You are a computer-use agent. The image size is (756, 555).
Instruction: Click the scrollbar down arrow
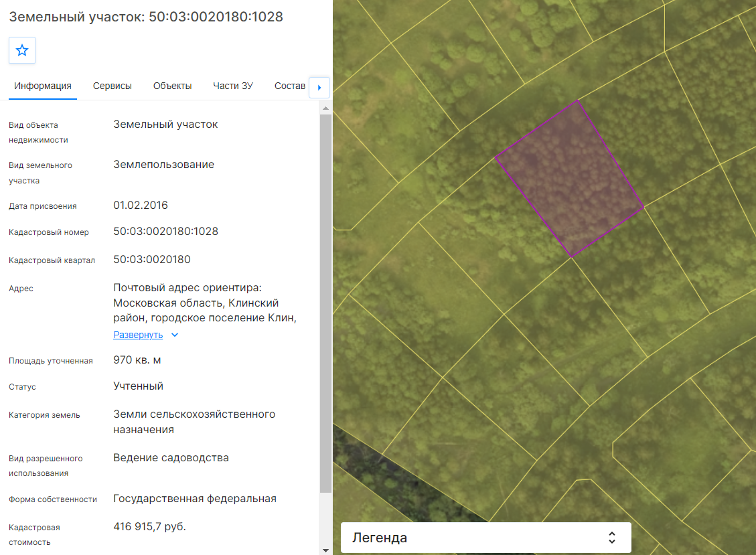point(325,550)
